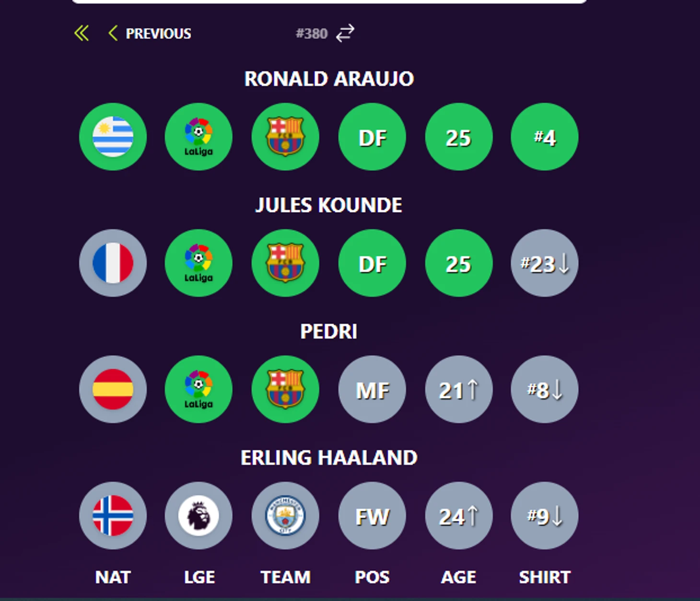This screenshot has height=601, width=700.
Task: Click the France flag for Jules Kounde
Action: pyautogui.click(x=113, y=263)
